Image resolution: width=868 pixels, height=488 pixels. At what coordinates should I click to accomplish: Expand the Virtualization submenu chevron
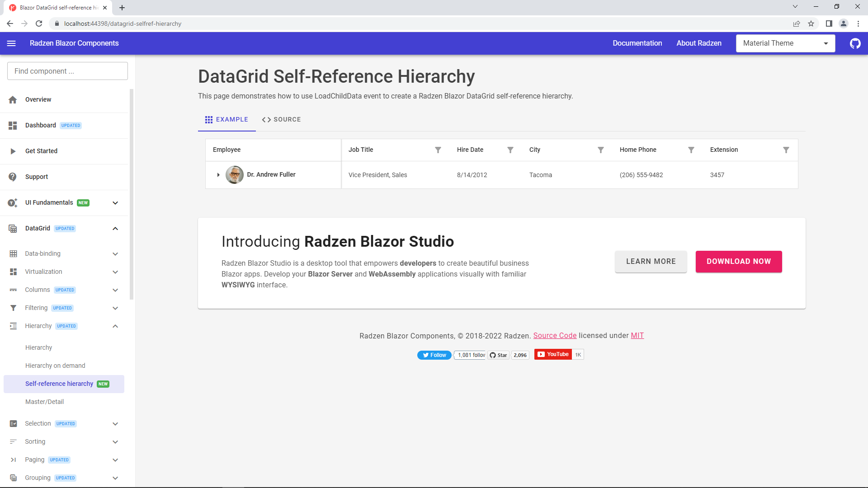tap(115, 272)
